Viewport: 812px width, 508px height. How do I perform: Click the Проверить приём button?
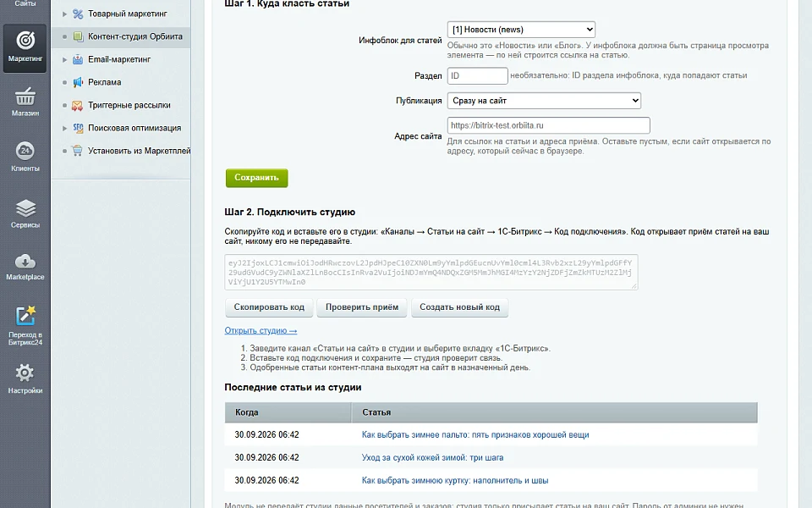tap(362, 307)
